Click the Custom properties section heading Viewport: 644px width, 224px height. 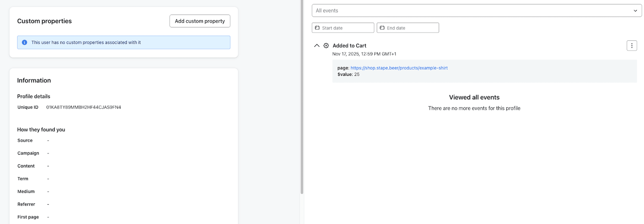coord(44,21)
